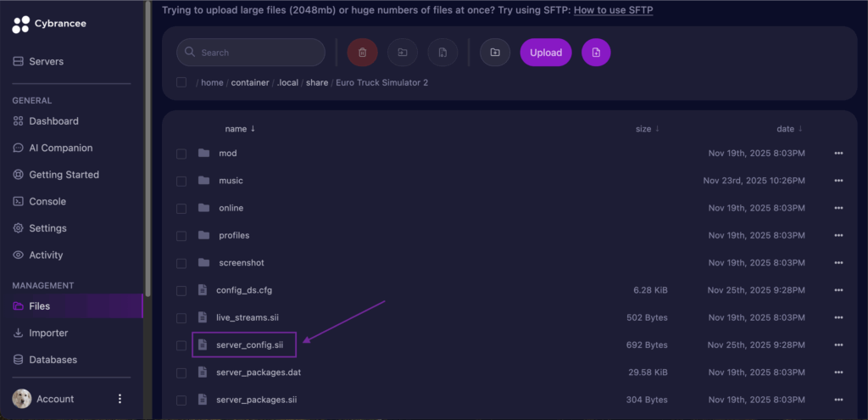
Task: Click the red trash delete button
Action: point(363,53)
